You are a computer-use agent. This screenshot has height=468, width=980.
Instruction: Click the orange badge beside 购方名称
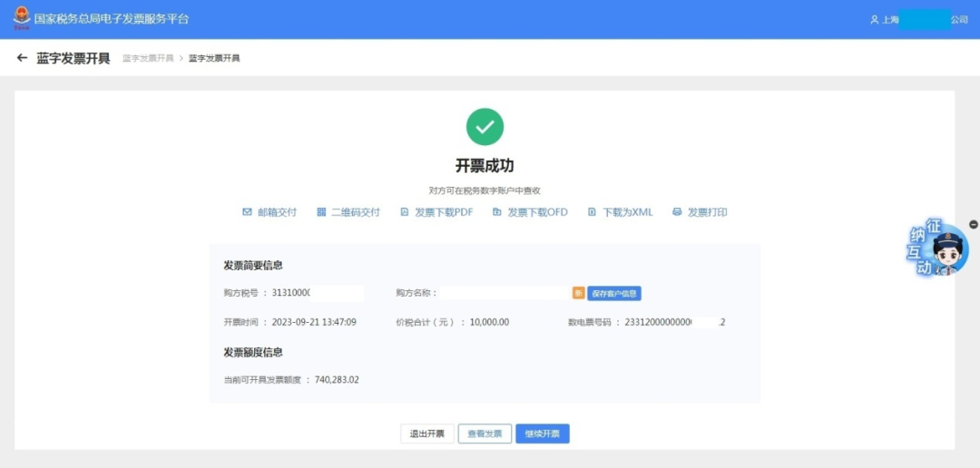578,293
